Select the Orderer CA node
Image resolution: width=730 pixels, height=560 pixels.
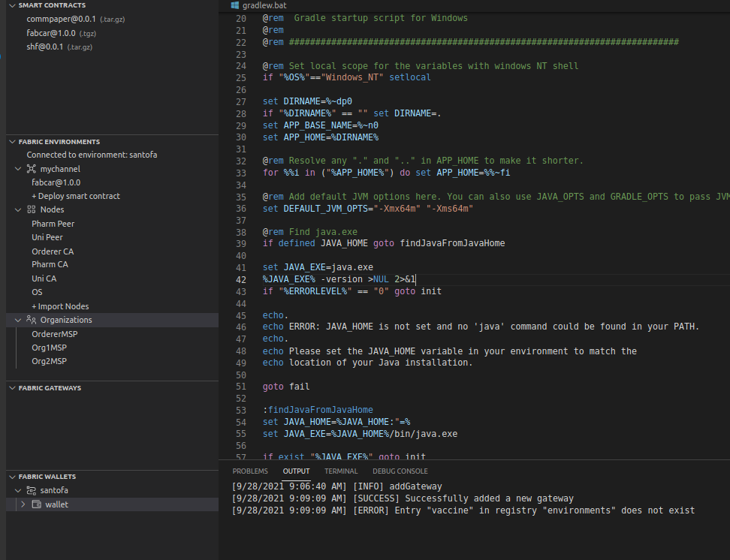pos(53,251)
